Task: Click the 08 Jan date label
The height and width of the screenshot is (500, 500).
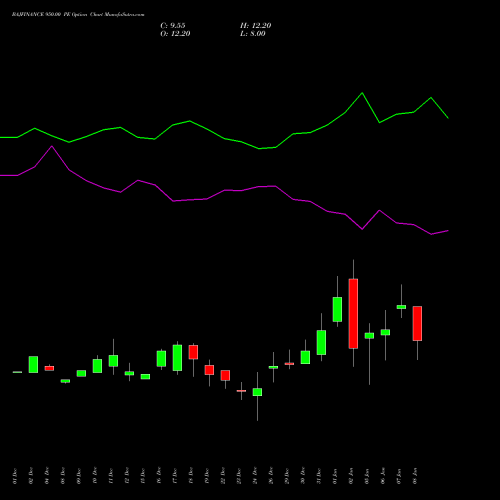Action: pyautogui.click(x=415, y=476)
